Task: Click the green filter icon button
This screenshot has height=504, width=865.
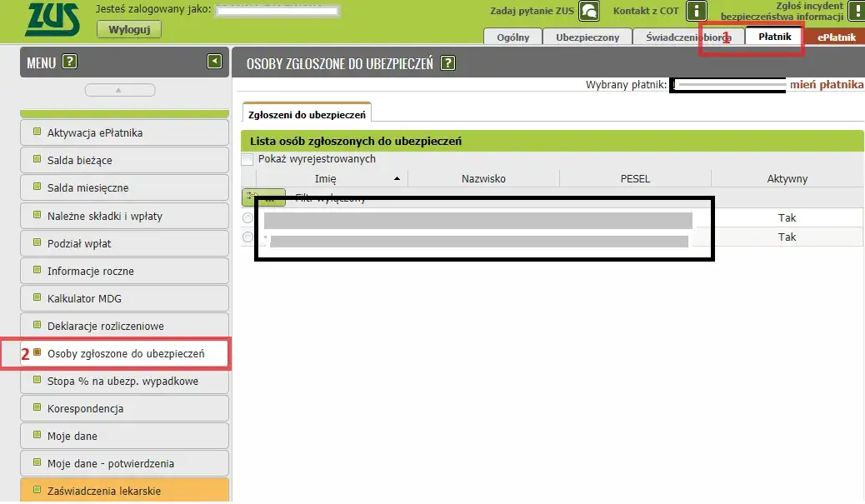Action: click(x=263, y=197)
